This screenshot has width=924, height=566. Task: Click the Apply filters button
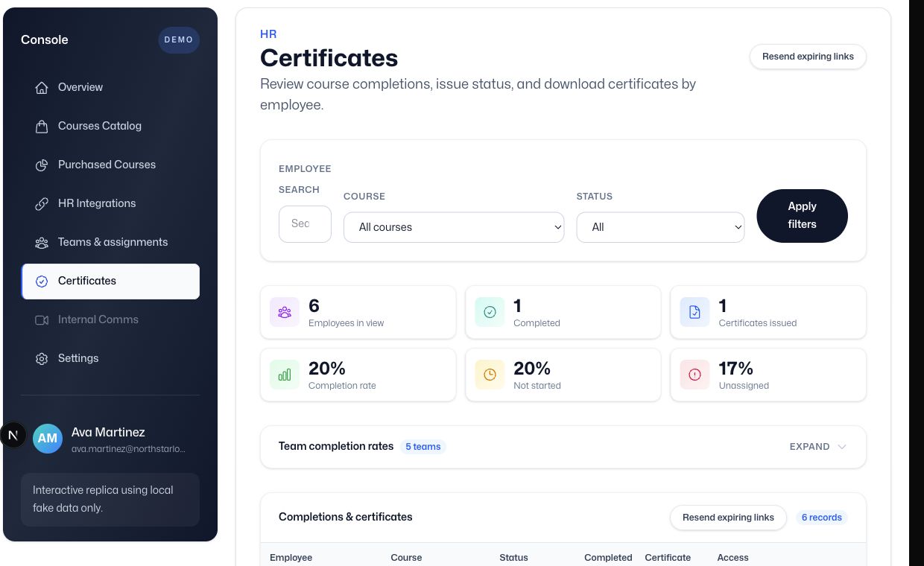pos(802,215)
